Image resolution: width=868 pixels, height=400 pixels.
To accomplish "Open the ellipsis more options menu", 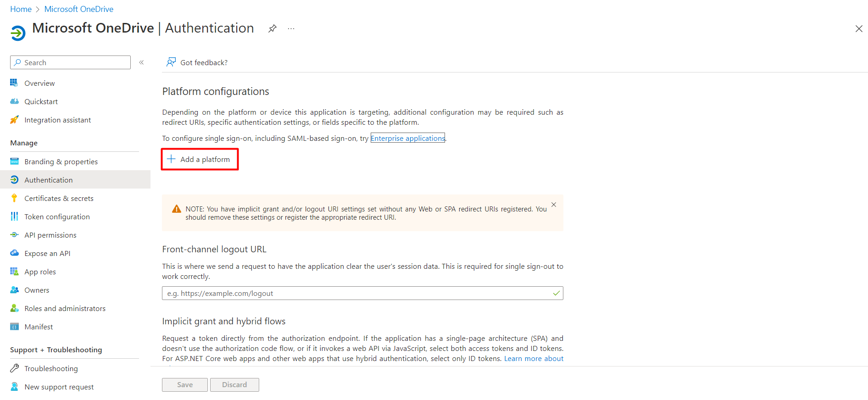I will 291,28.
